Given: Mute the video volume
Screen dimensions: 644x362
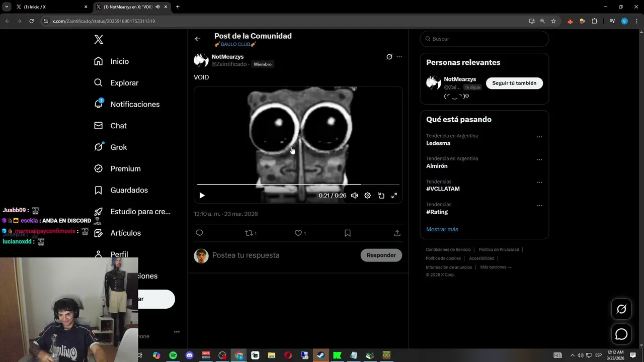Looking at the screenshot, I should tap(354, 196).
